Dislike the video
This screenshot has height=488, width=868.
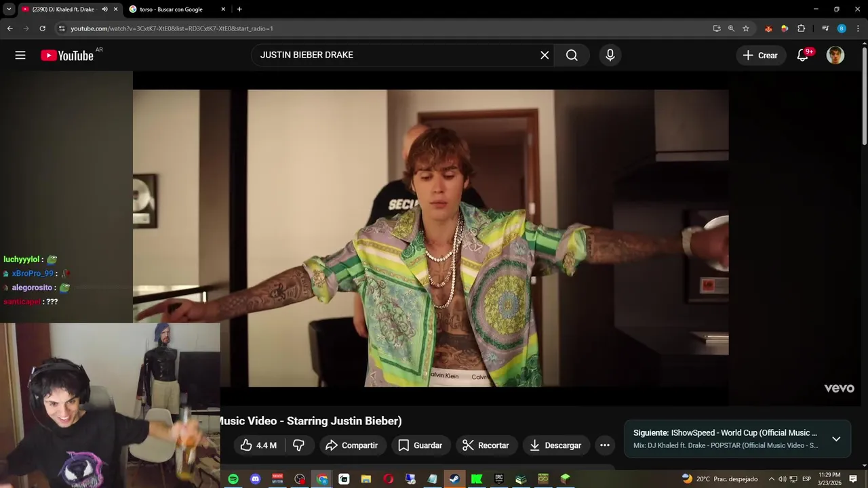[298, 445]
